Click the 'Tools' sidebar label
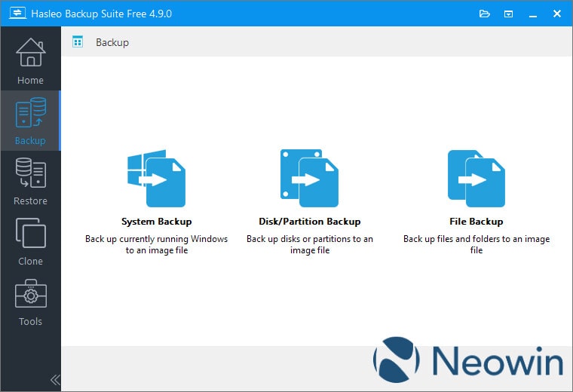This screenshot has width=573, height=392. pos(30,321)
